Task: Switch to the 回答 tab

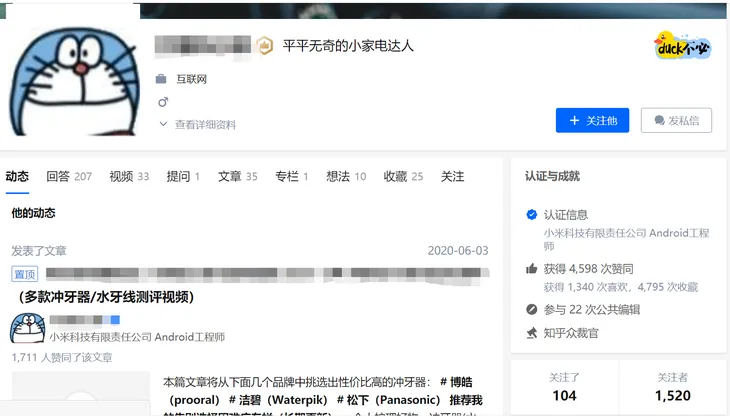Action: (x=68, y=177)
